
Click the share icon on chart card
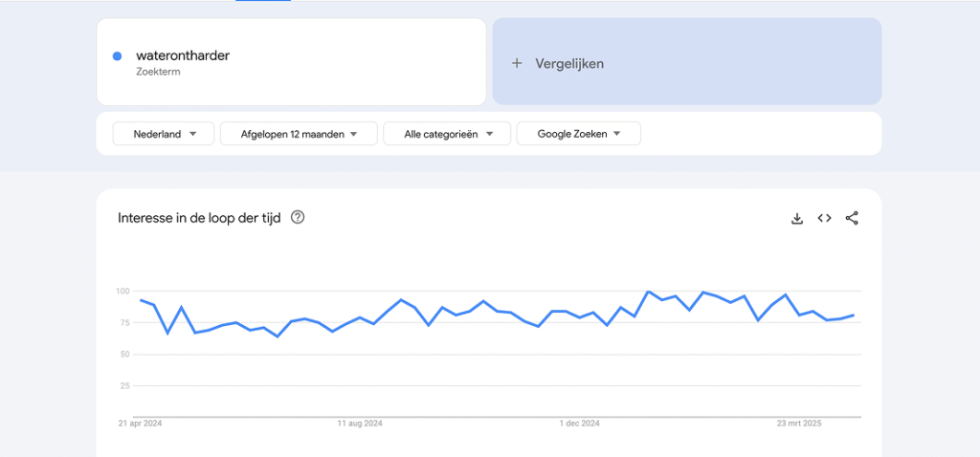tap(852, 218)
